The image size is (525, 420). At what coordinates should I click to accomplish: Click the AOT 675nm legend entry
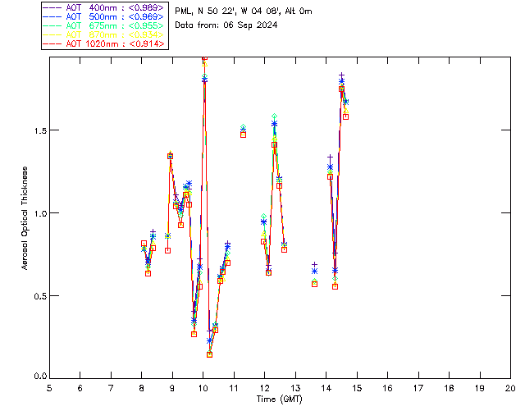[x=104, y=25]
